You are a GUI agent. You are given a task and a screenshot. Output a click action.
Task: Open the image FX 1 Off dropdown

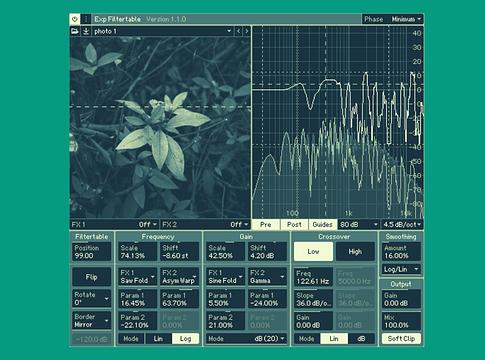click(x=114, y=225)
